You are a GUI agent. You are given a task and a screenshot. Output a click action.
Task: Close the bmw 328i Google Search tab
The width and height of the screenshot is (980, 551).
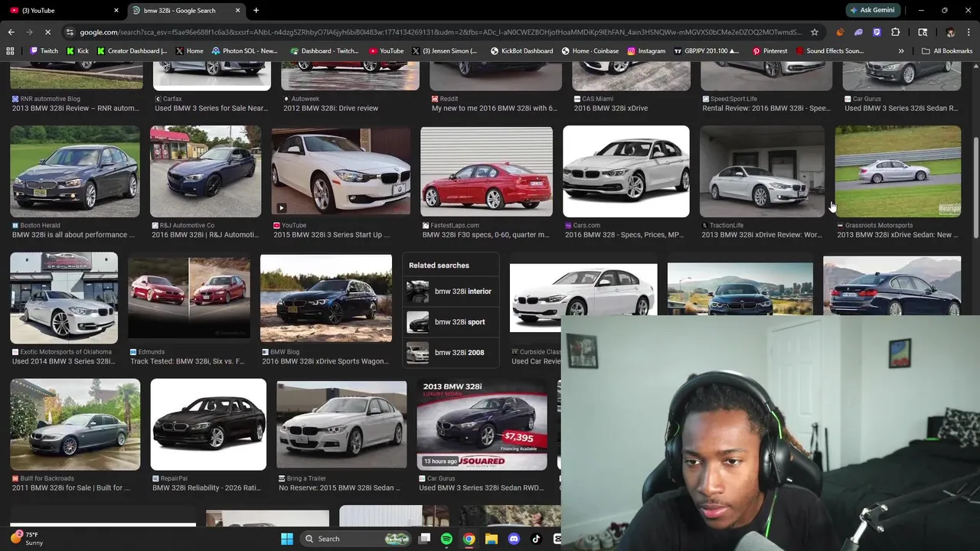tap(238, 11)
